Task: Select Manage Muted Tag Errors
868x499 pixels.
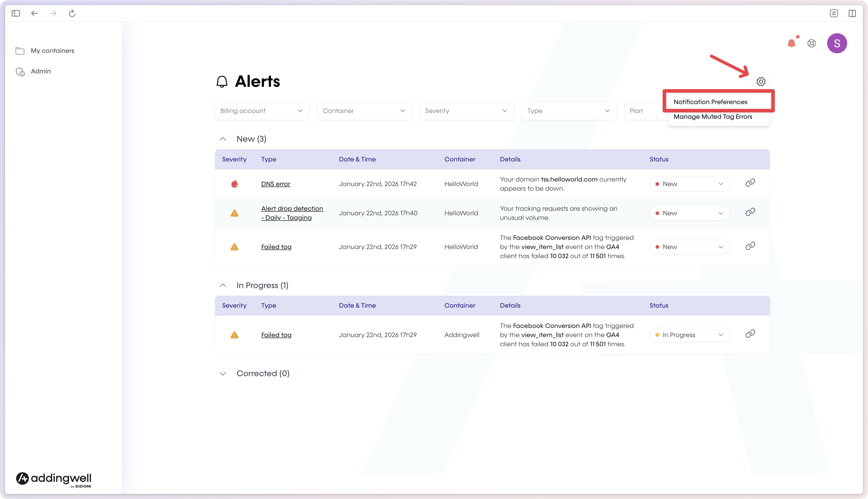Action: 713,117
